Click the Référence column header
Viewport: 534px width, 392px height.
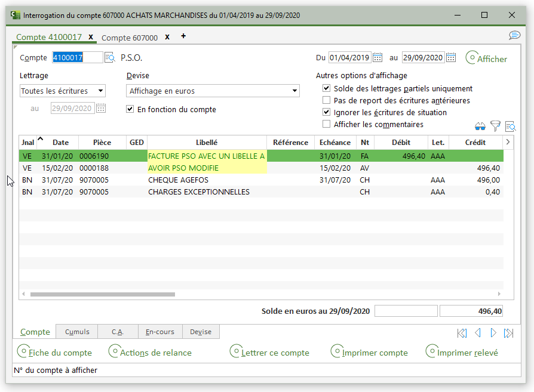(x=290, y=142)
